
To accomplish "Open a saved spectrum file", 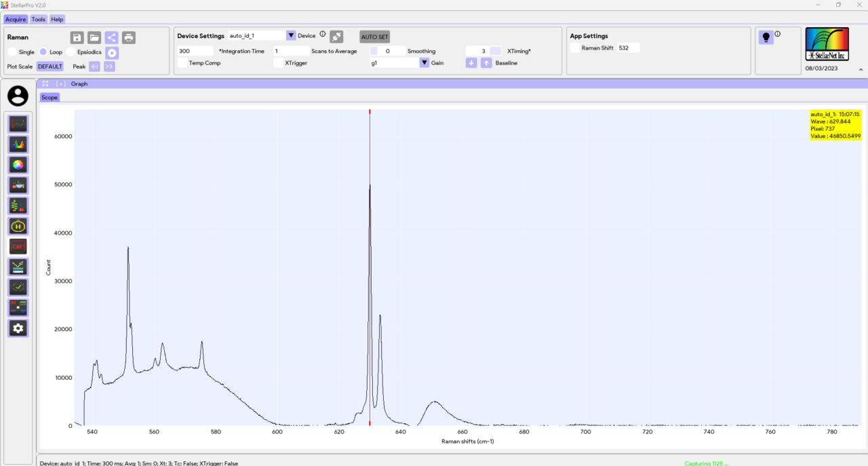I will pos(94,37).
